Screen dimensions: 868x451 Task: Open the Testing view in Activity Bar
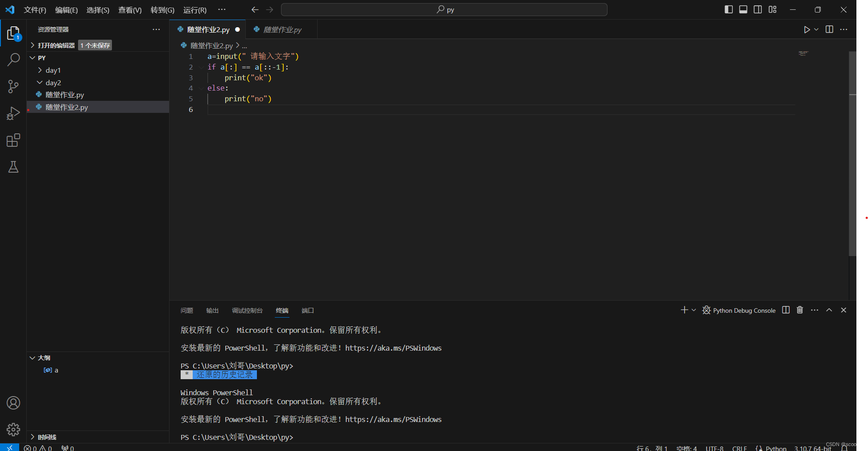point(13,166)
